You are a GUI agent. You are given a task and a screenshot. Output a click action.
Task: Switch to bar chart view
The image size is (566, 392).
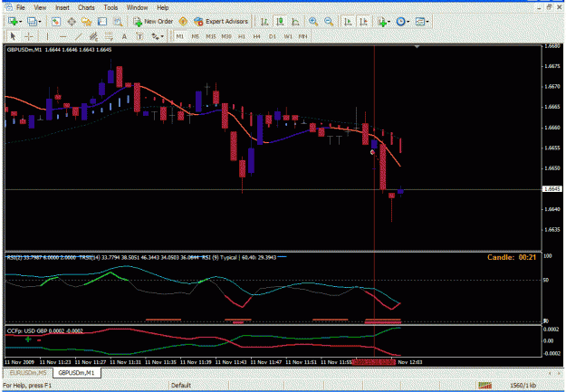[x=264, y=22]
